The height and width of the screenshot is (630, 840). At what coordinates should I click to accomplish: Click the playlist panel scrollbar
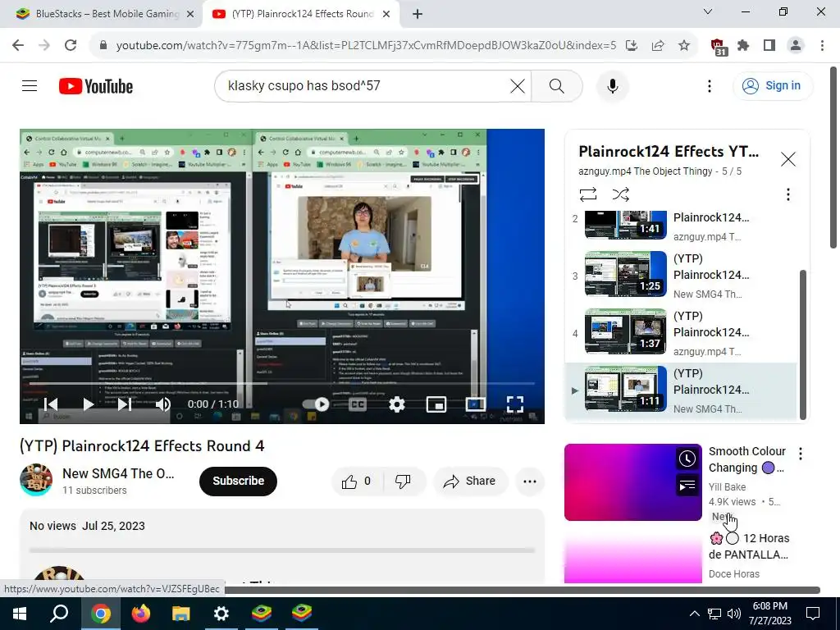click(802, 345)
